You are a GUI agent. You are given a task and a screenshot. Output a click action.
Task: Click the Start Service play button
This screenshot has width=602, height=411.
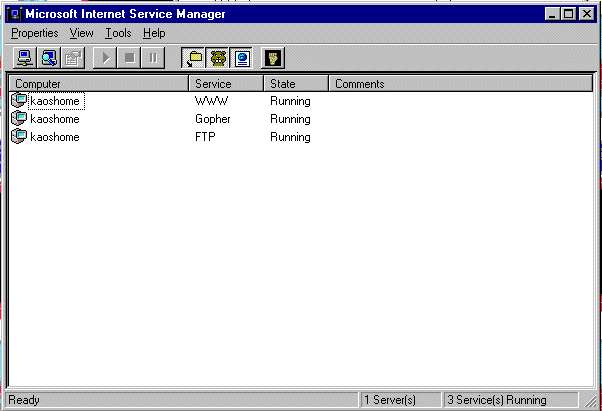coord(105,58)
